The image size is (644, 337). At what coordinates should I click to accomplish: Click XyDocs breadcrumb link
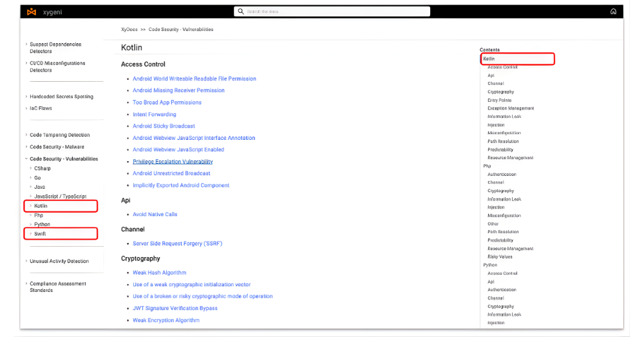pyautogui.click(x=129, y=30)
